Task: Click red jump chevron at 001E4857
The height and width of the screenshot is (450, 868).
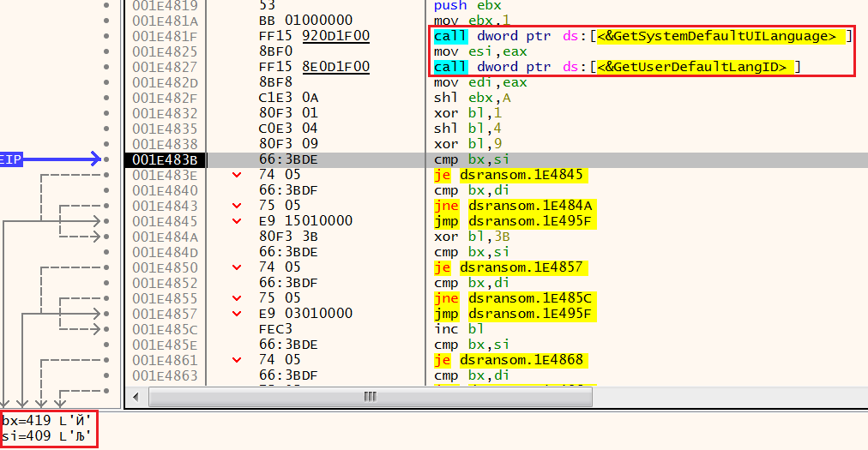Action: pyautogui.click(x=238, y=314)
